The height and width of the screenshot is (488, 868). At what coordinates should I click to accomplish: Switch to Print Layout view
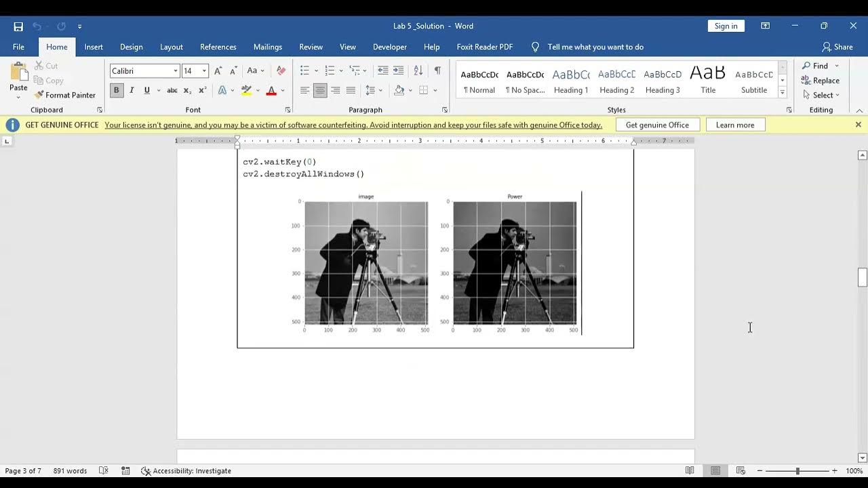tap(715, 470)
